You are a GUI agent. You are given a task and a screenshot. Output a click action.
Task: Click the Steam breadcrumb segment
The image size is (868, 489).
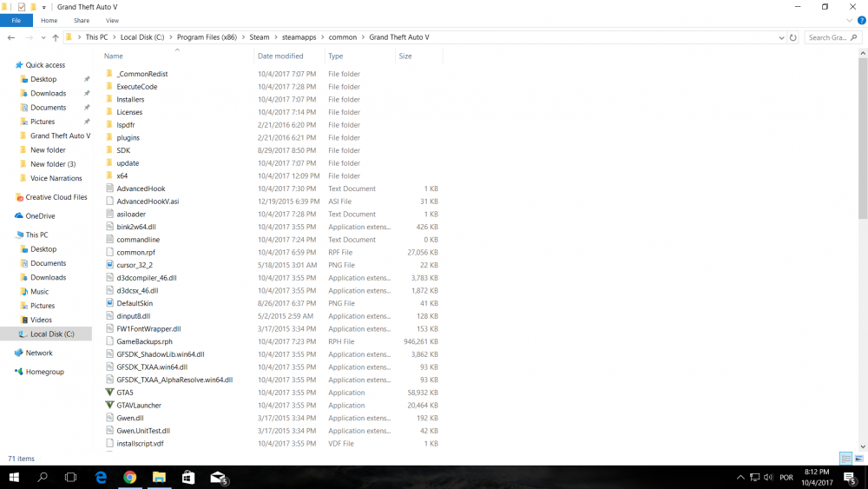point(259,37)
